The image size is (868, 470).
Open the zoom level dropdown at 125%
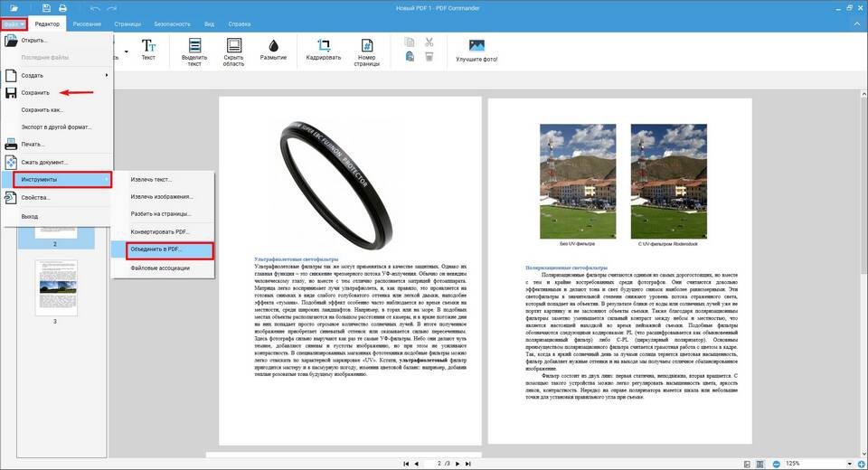pos(851,463)
